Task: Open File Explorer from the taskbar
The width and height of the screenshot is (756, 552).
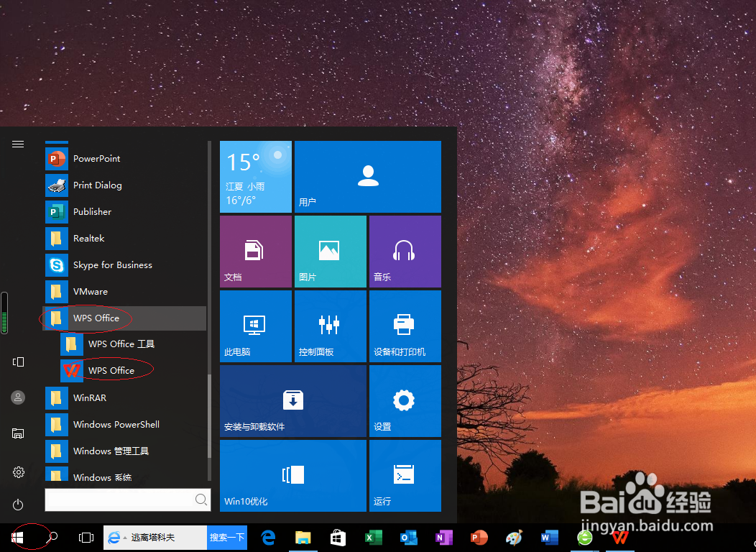Action: 303,538
